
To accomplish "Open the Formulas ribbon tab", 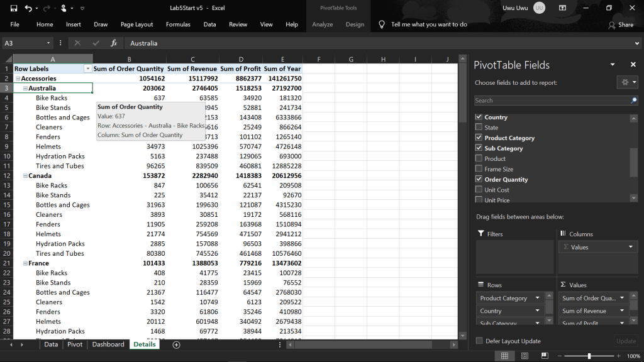I will 178,25.
